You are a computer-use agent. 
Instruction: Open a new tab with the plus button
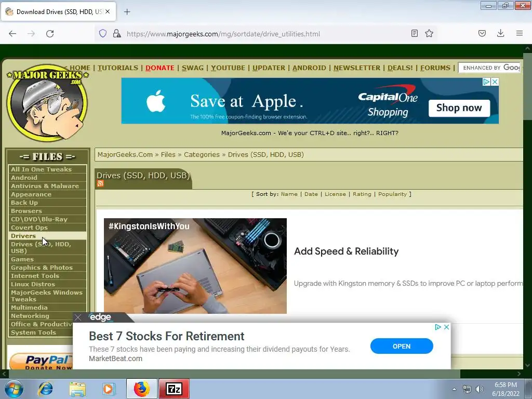point(127,12)
